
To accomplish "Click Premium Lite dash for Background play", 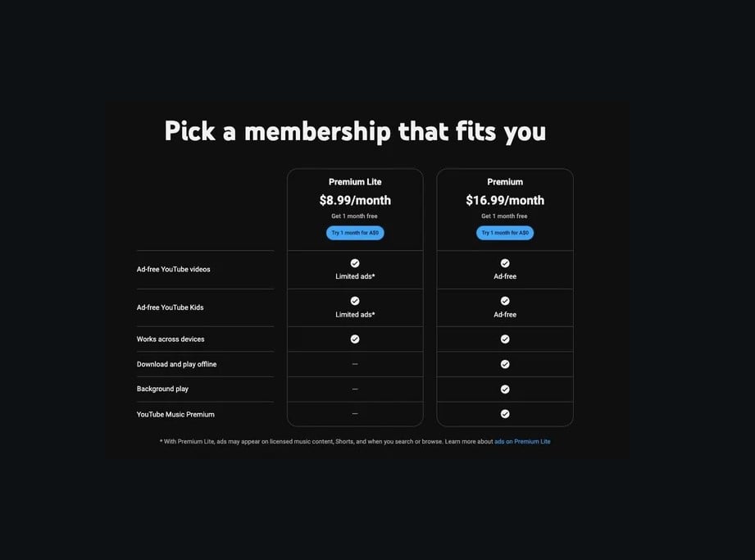I will tap(355, 389).
